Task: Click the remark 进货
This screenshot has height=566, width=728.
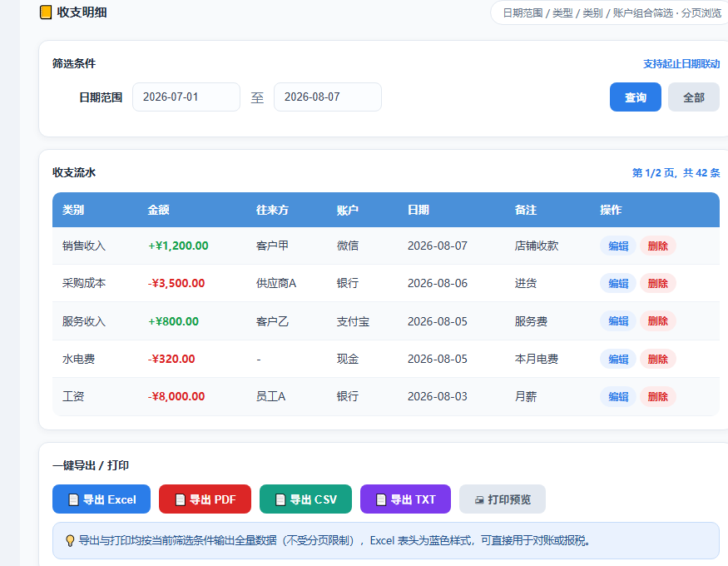Action: point(525,283)
